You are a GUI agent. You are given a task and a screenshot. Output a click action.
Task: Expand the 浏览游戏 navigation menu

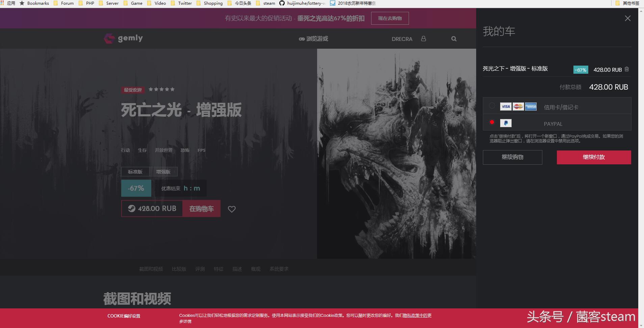[313, 39]
